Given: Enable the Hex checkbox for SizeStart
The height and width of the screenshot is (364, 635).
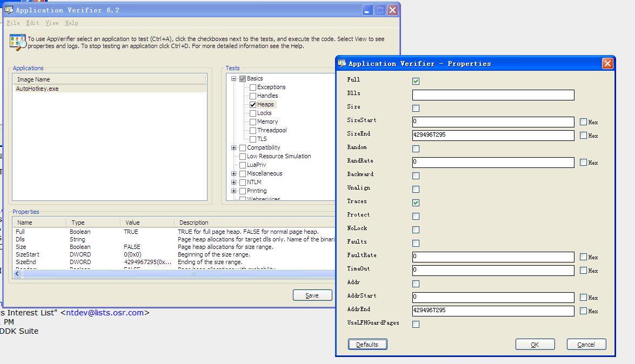Looking at the screenshot, I should [x=583, y=122].
